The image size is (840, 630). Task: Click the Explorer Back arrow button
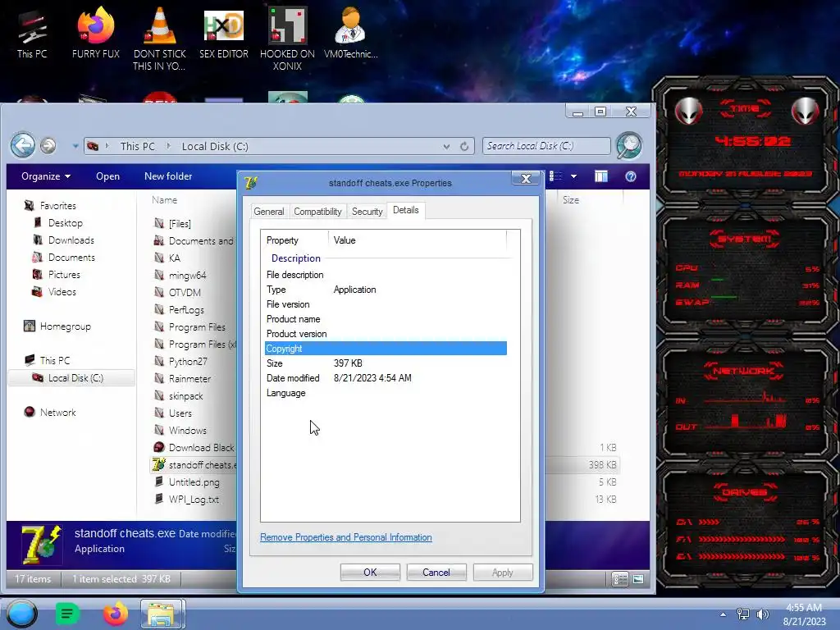point(23,146)
